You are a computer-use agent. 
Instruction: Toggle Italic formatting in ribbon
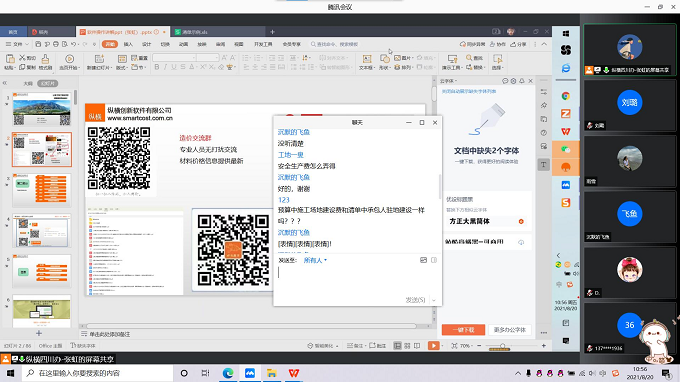165,67
